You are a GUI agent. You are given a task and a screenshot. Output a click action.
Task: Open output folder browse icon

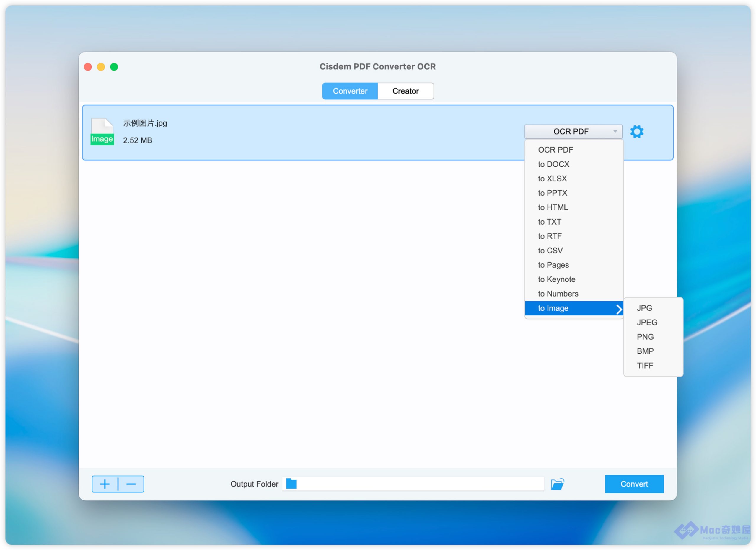[x=557, y=484]
